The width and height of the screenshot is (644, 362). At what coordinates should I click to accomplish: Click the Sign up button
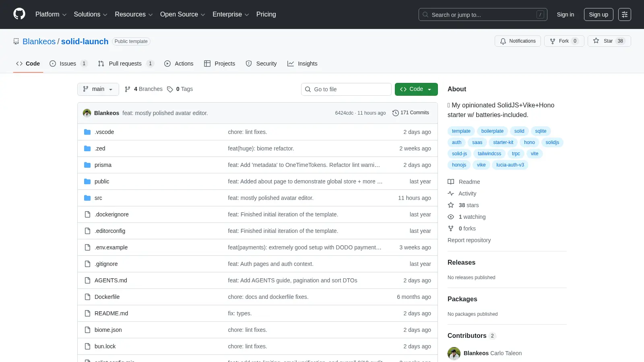(599, 14)
